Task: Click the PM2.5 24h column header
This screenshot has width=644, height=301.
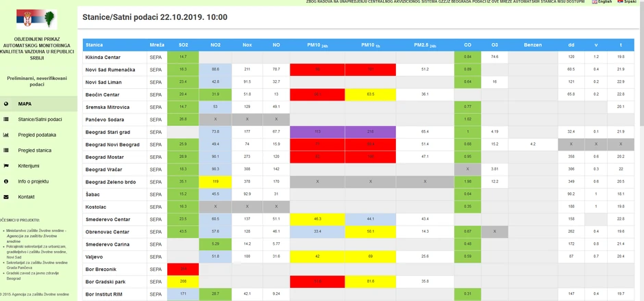Action: point(425,45)
